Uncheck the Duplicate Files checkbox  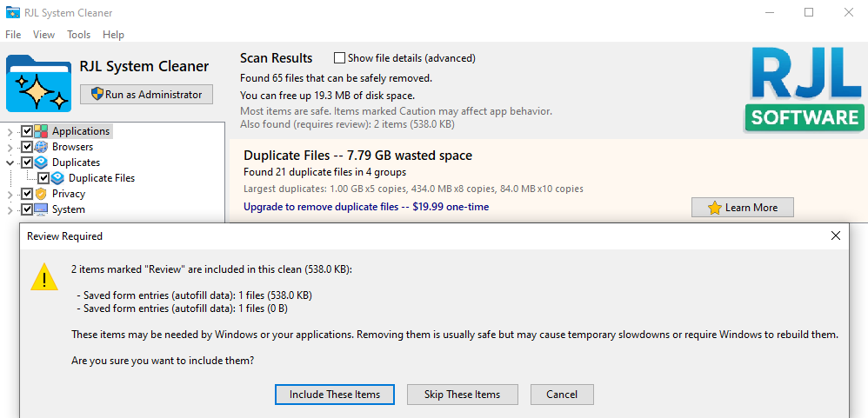(x=43, y=178)
